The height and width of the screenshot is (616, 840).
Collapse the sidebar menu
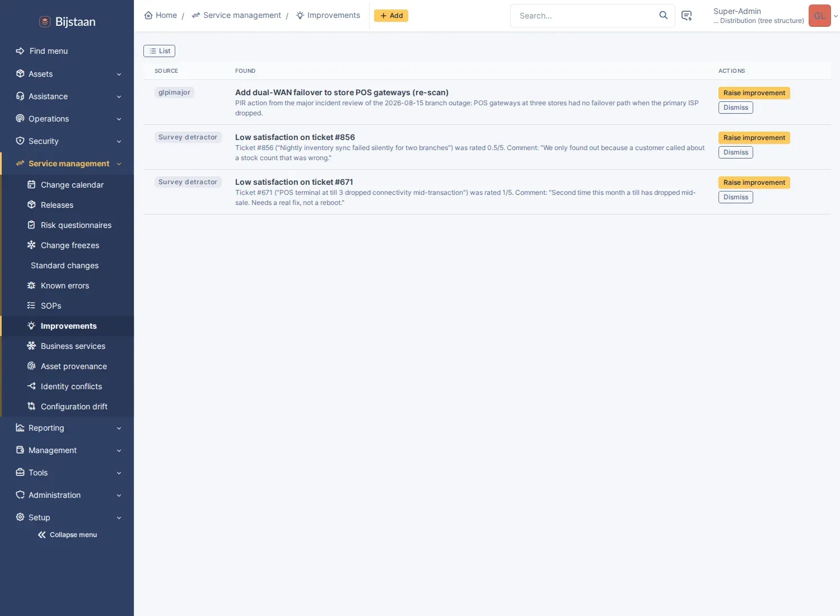tap(67, 535)
